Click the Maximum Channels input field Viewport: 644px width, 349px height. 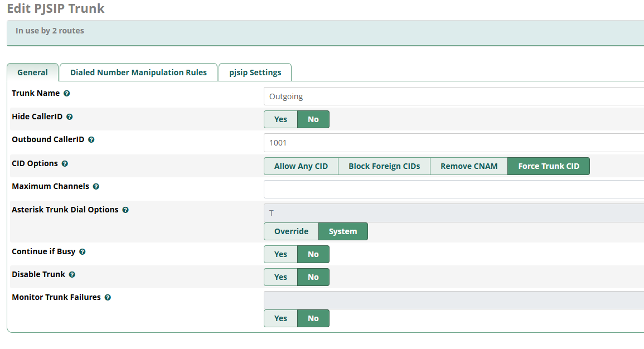click(x=454, y=190)
